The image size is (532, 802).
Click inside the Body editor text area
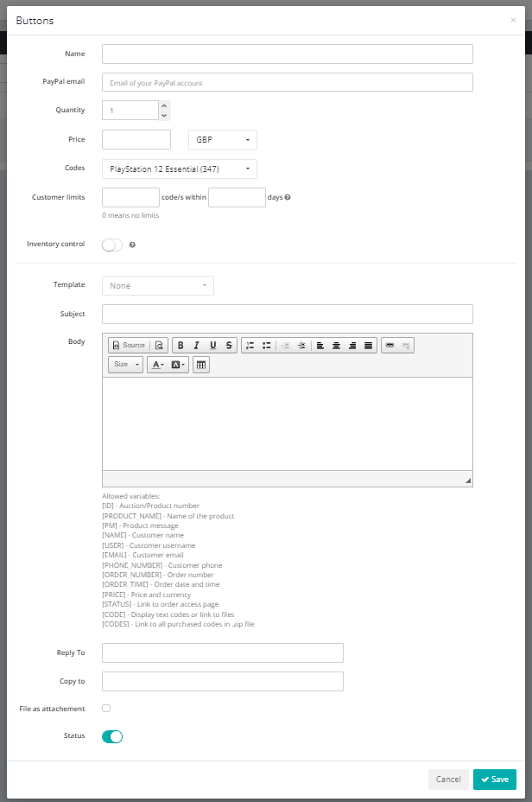[x=288, y=424]
